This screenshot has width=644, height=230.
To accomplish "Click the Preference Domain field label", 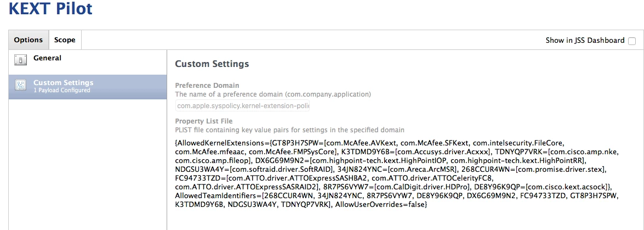I will (x=207, y=86).
